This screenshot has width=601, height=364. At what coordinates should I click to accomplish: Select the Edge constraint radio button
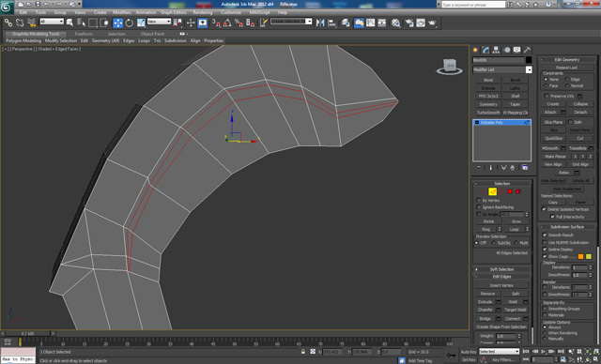[567, 79]
